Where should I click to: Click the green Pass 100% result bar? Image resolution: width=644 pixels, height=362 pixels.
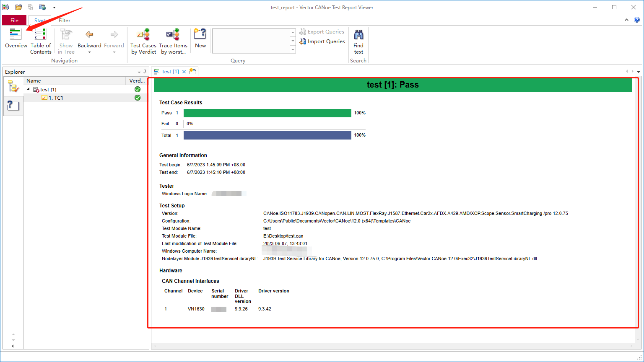click(267, 113)
